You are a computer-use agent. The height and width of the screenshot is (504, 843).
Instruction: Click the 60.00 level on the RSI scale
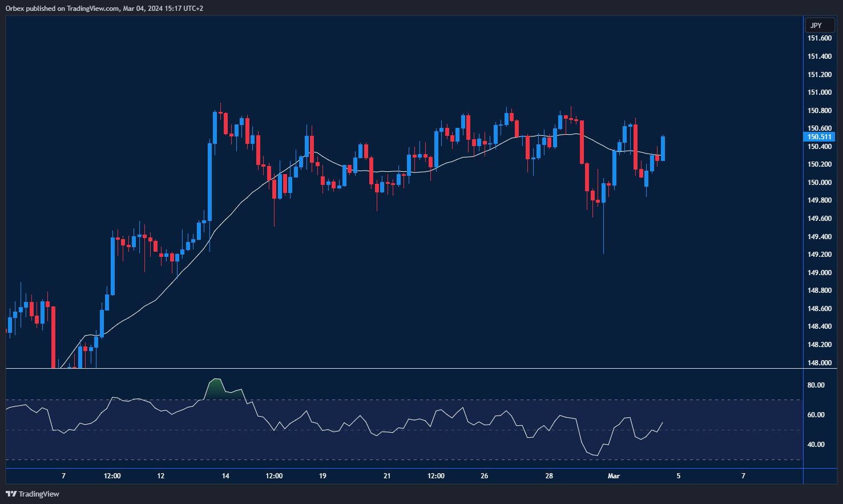(x=815, y=416)
